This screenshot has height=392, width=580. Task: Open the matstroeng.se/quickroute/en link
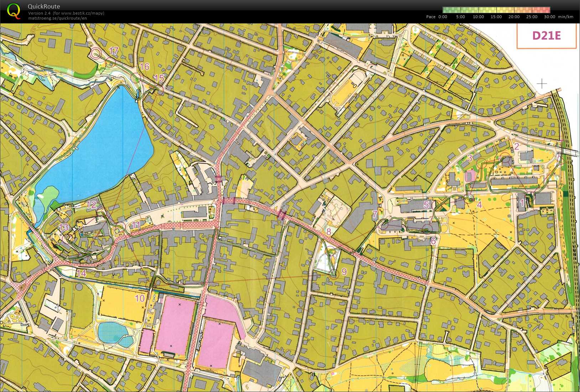click(57, 18)
